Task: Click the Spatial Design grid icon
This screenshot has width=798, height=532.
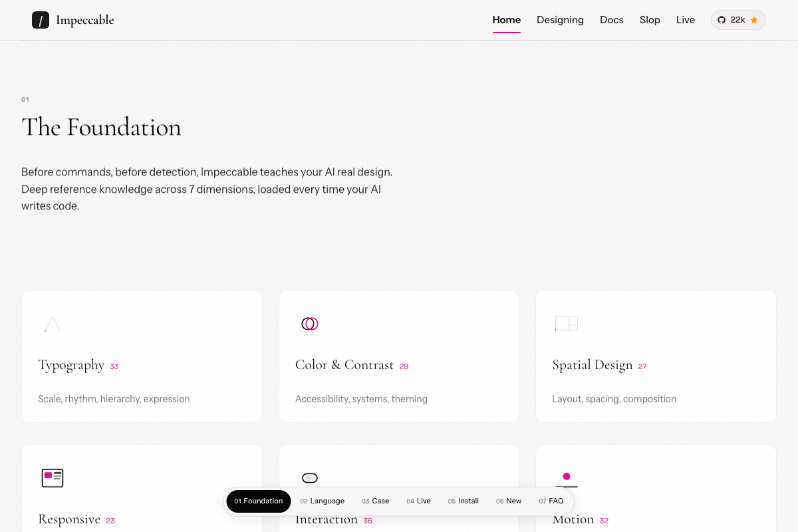Action: pos(567,324)
